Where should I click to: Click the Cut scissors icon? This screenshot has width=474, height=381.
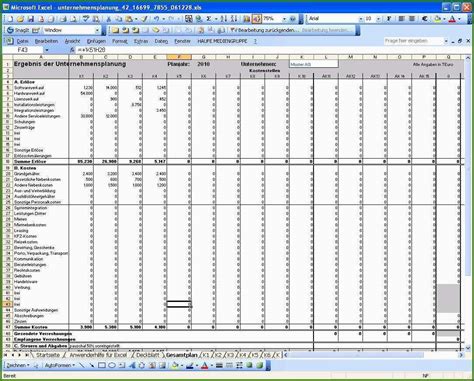(108, 19)
